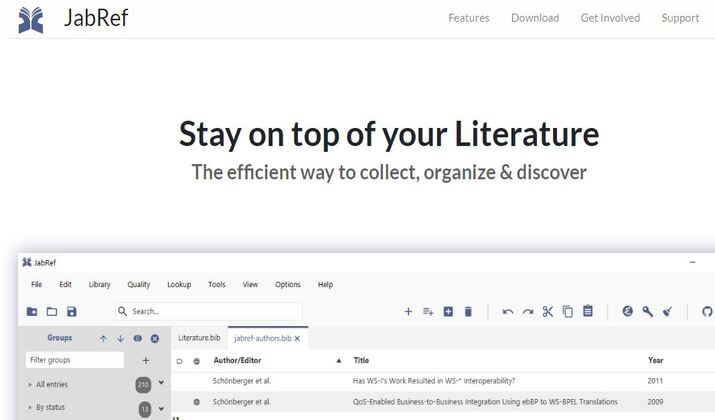Close the jabref-authors.bib tab
This screenshot has height=420, width=715.
(297, 338)
